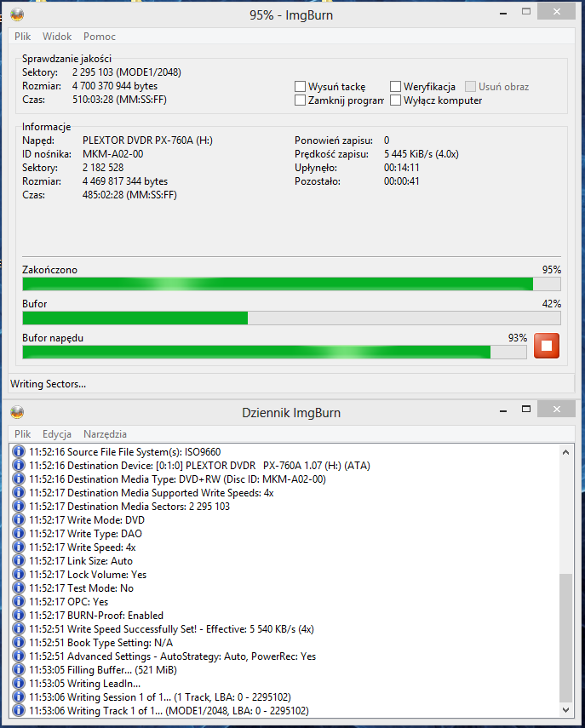Image resolution: width=585 pixels, height=728 pixels.
Task: Click info icon beside Destination Media Sectors entry
Action: [19, 506]
